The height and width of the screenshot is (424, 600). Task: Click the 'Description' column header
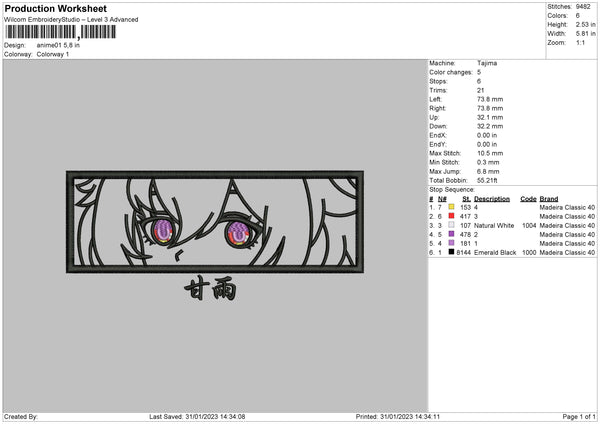(492, 199)
